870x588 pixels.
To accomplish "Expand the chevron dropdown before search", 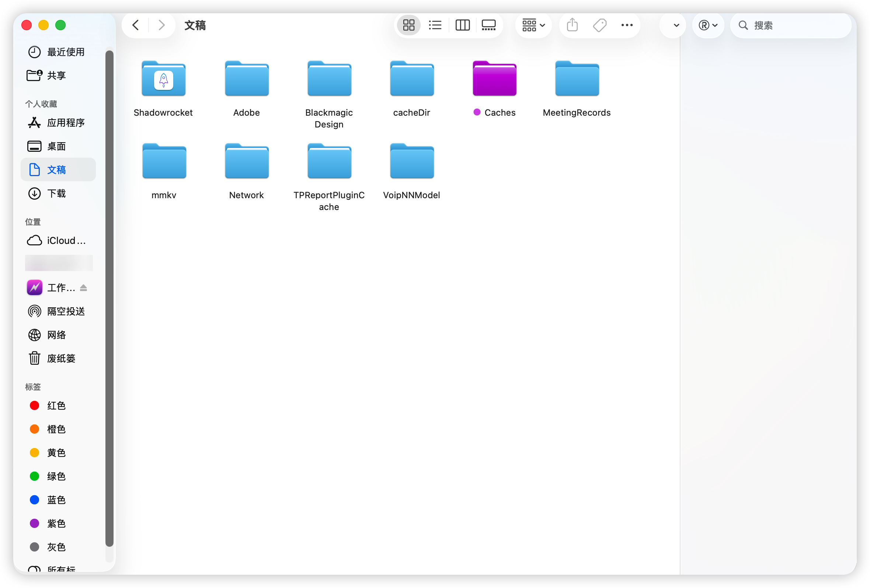I will [x=676, y=25].
